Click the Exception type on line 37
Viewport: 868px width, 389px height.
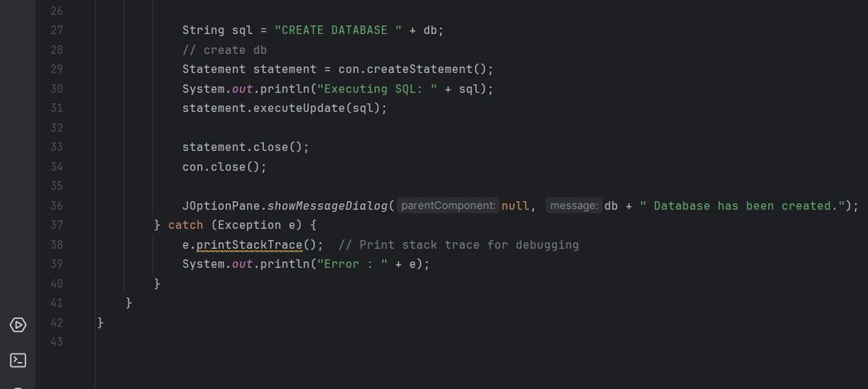click(250, 226)
